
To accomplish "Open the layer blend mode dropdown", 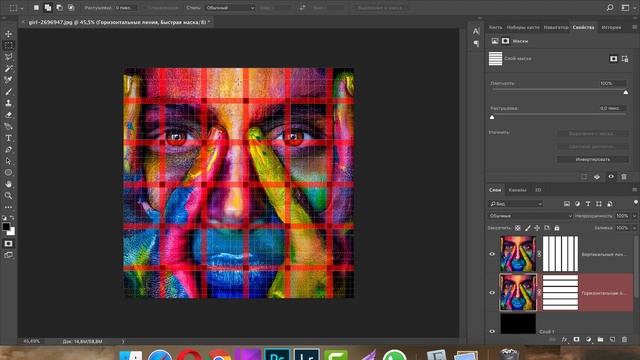I will click(530, 216).
